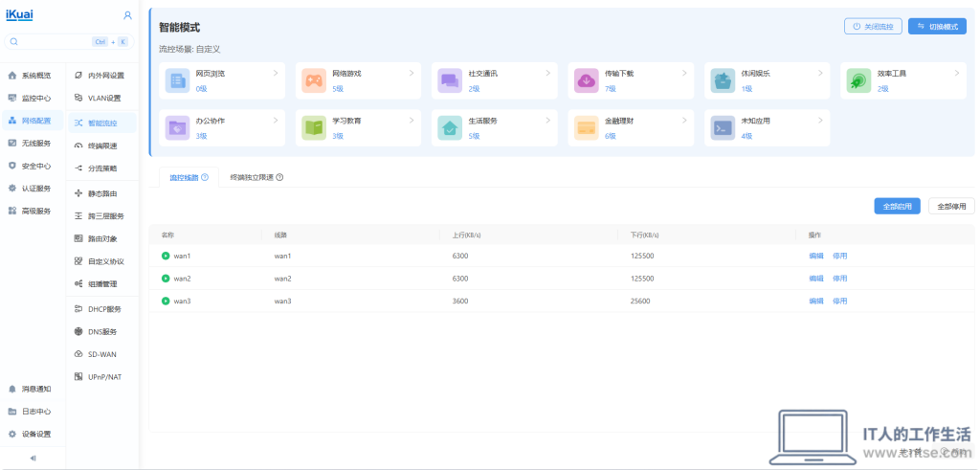Open the user account icon
980x470 pixels.
127,15
